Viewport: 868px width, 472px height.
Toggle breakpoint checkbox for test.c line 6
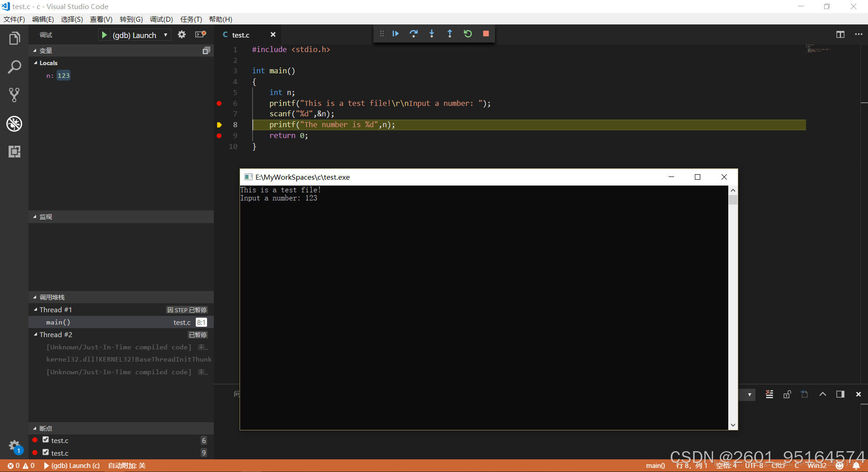pos(46,440)
